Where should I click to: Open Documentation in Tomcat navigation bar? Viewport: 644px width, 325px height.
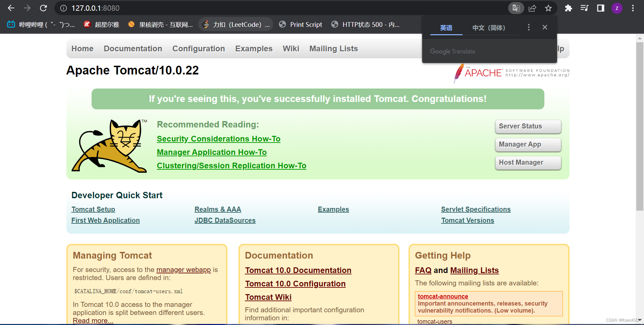coord(133,49)
